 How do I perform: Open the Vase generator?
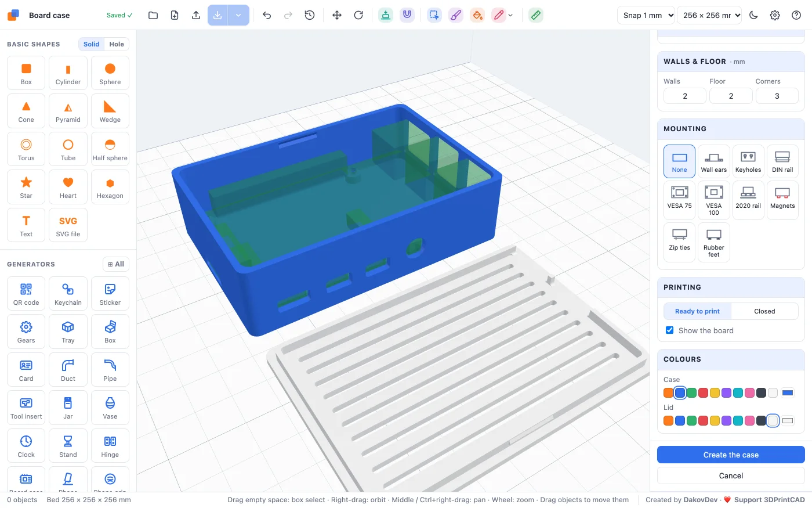tap(110, 408)
